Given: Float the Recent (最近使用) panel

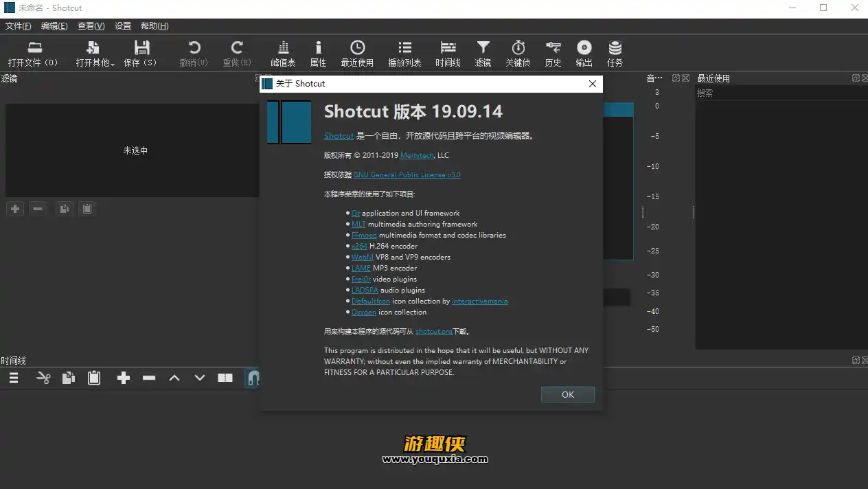Looking at the screenshot, I should (x=856, y=78).
